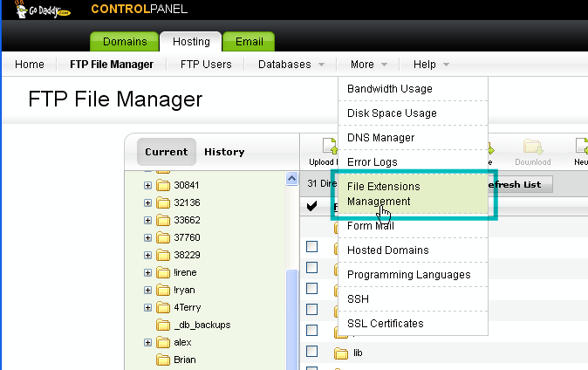This screenshot has height=370, width=588.
Task: Click the Refresh List button
Action: (x=520, y=184)
